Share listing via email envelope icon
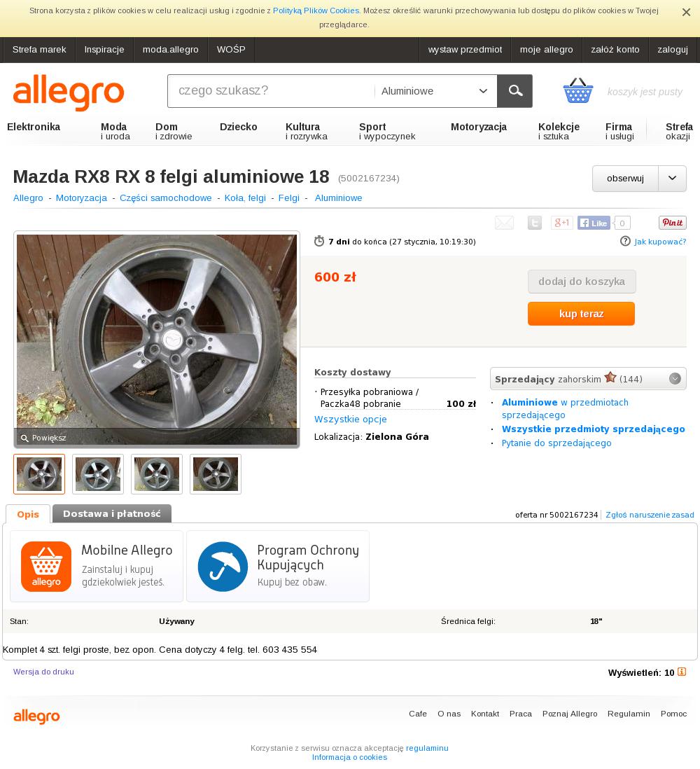 [x=504, y=223]
